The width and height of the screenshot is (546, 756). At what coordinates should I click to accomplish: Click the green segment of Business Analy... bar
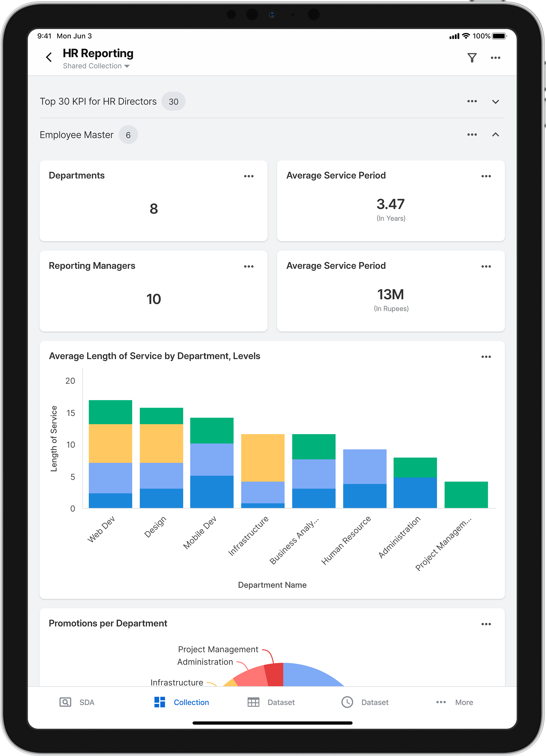pyautogui.click(x=314, y=447)
